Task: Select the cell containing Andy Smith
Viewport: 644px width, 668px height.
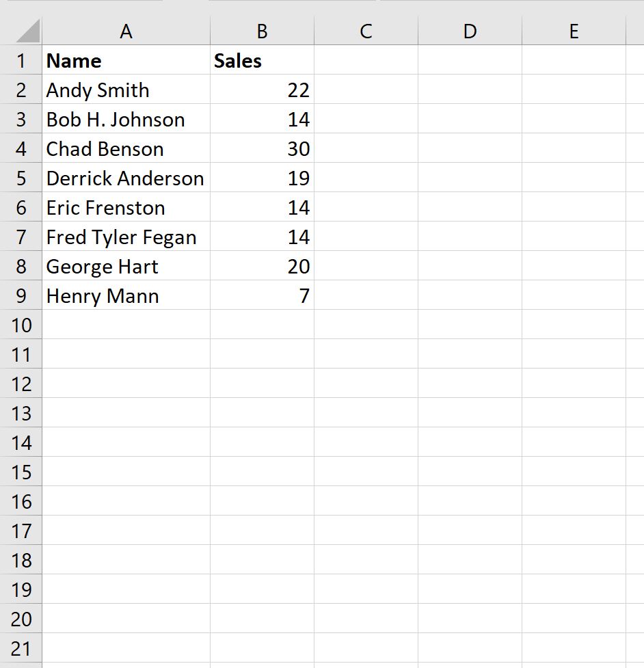Action: (126, 90)
